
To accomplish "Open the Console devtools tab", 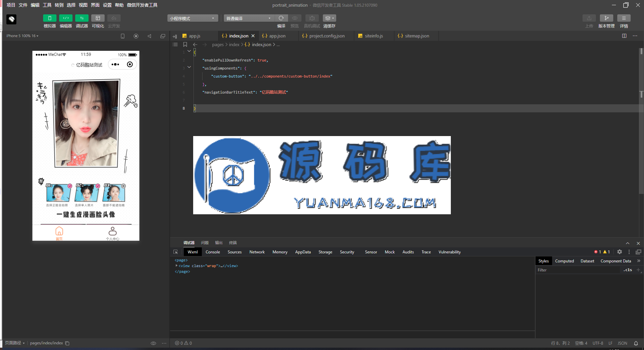I will [213, 252].
